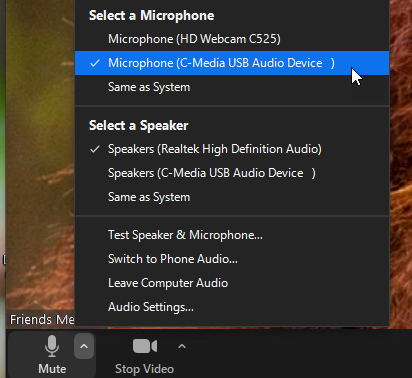Click the Friends Me name label

click(42, 320)
